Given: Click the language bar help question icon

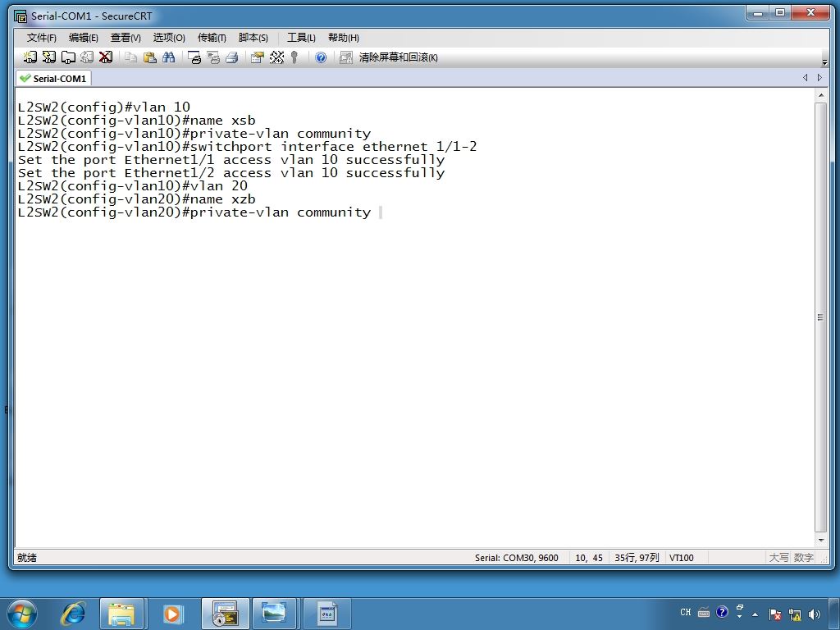Looking at the screenshot, I should (722, 612).
